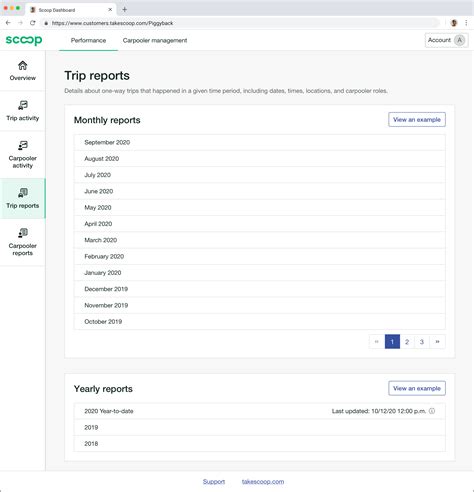Reload the page with refresh icon
Screen dimensions: 474x492
[x=32, y=23]
